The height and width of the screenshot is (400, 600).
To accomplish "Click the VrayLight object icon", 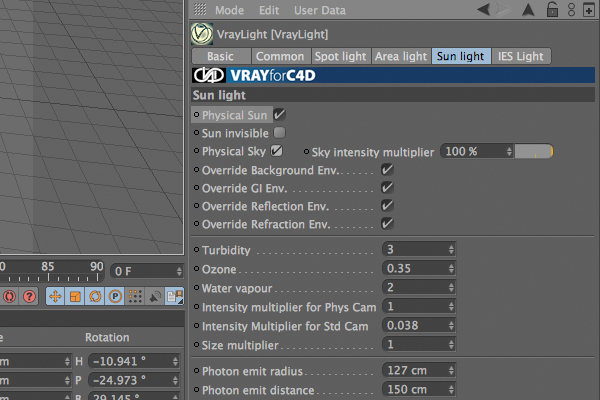I will [x=202, y=34].
